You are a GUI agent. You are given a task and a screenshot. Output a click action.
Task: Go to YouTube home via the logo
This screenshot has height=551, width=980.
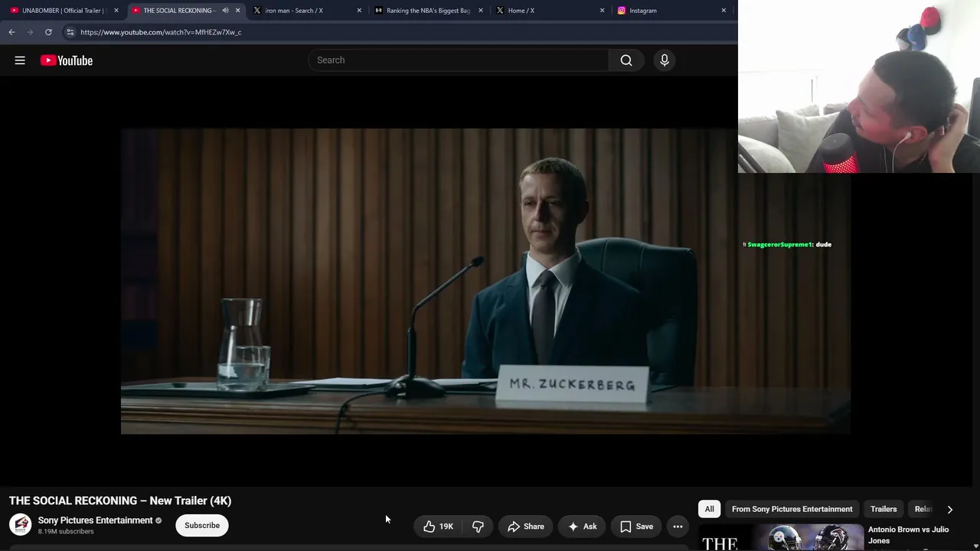(x=67, y=60)
